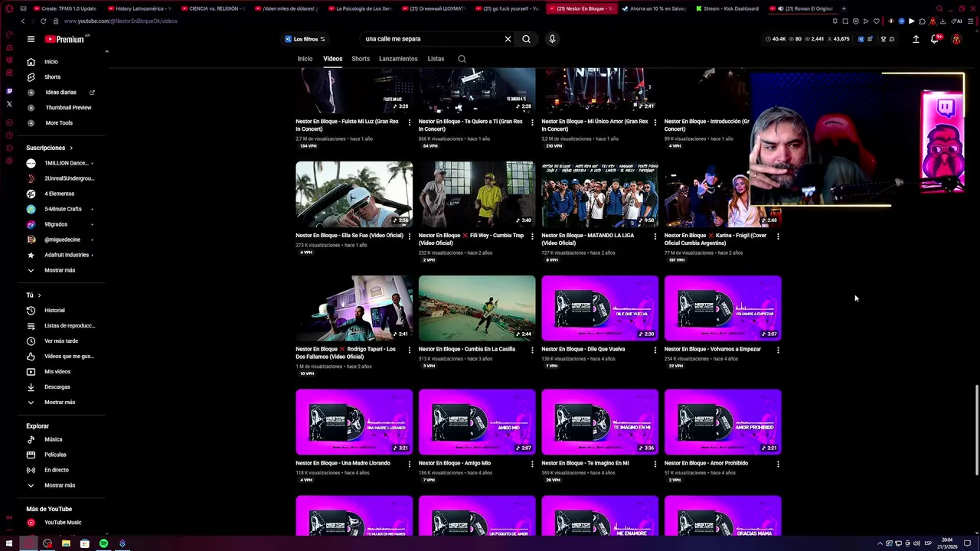Open the Create upload icon
Image resolution: width=980 pixels, height=551 pixels.
(916, 39)
